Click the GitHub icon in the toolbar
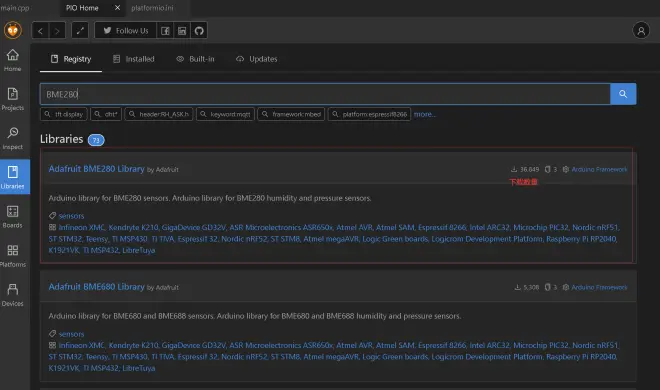660x390 pixels. pos(199,31)
